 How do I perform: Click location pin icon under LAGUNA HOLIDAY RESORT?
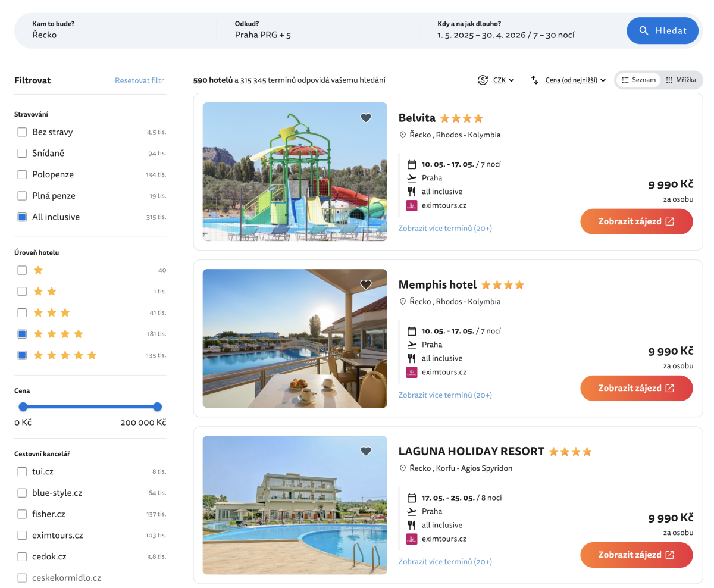(403, 468)
